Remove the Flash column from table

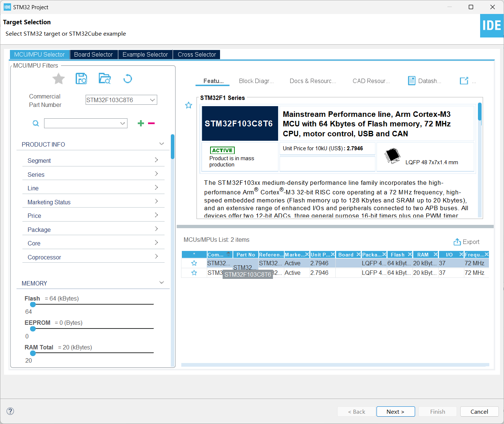410,254
